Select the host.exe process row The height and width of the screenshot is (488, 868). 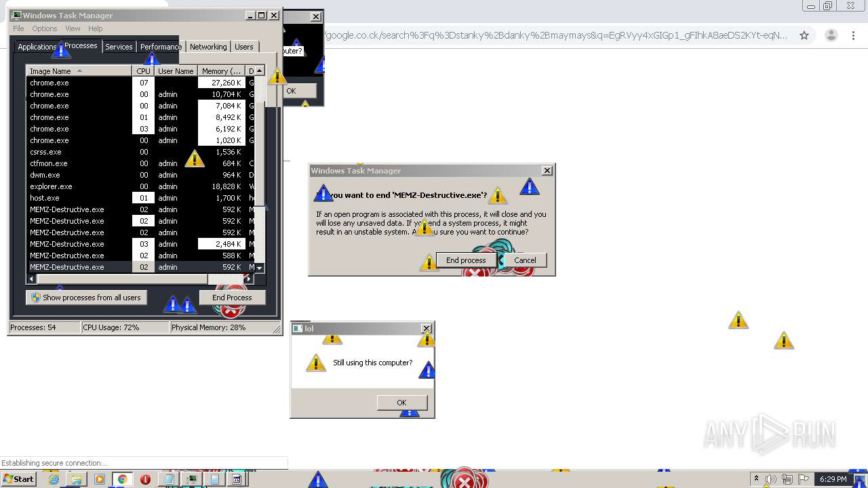[x=140, y=198]
